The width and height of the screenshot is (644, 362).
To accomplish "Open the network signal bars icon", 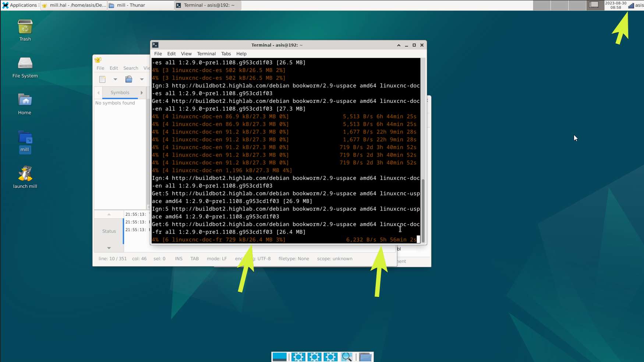I will 631,6.
